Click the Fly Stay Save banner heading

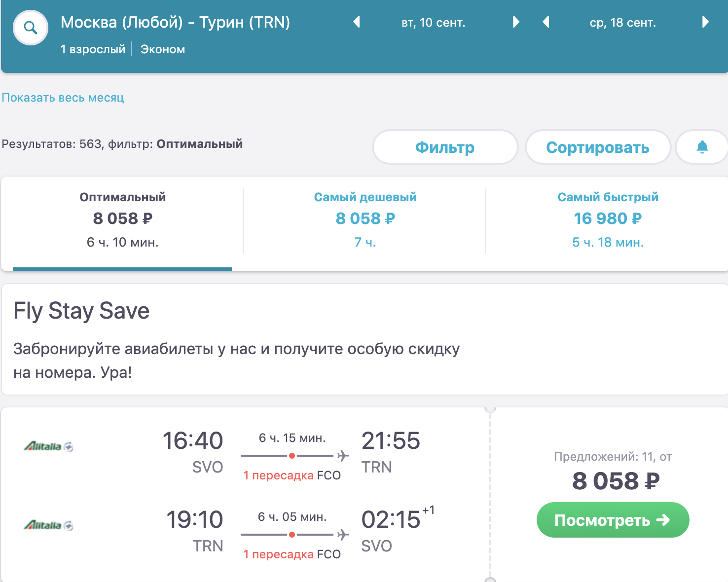[81, 311]
